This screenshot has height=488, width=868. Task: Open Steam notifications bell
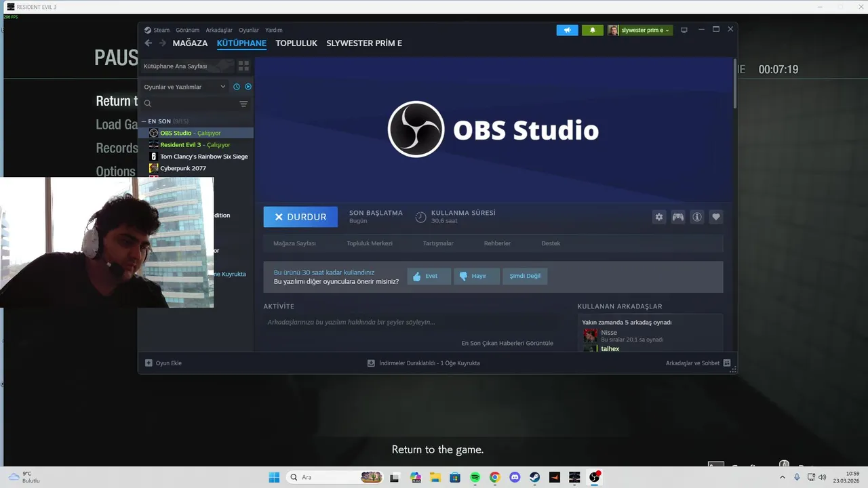coord(592,30)
